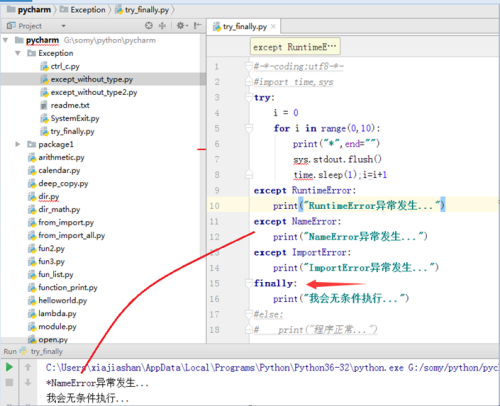The height and width of the screenshot is (406, 500).
Task: Hide the Project panel with the hide icon
Action: [x=197, y=25]
